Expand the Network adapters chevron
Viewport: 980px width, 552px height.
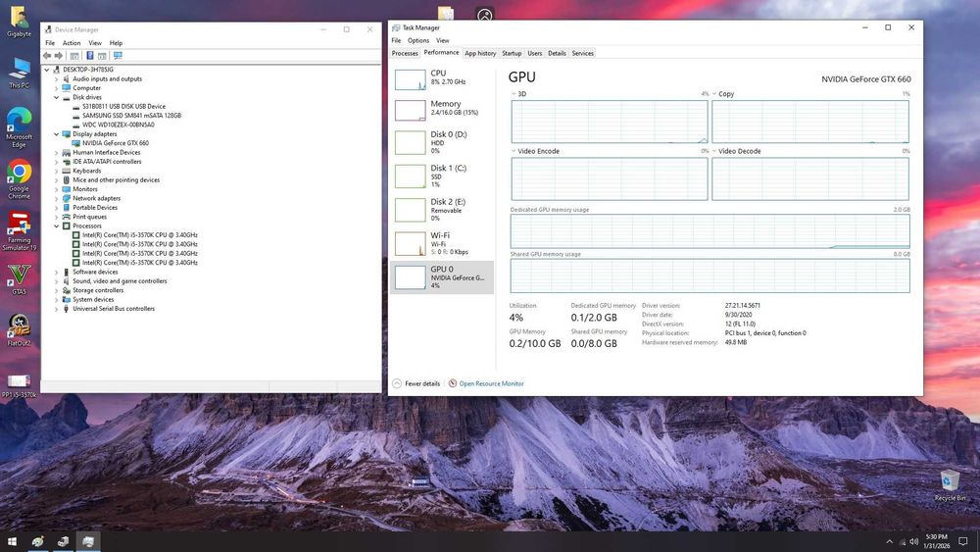point(56,199)
